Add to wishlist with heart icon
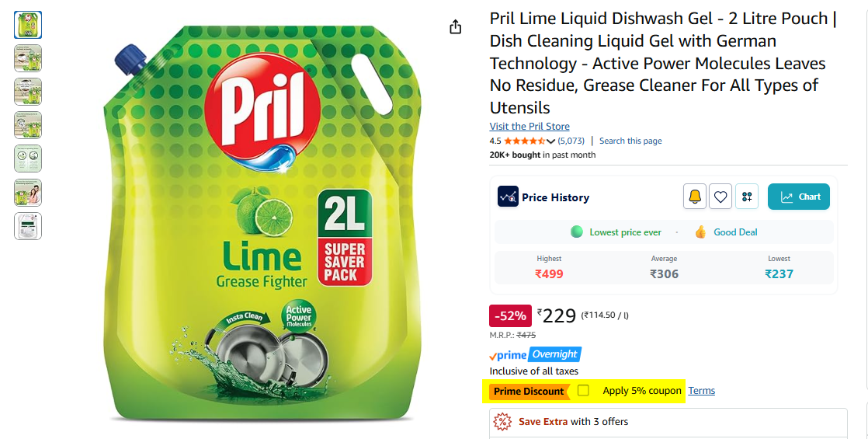Image resolution: width=868 pixels, height=439 pixels. point(720,197)
